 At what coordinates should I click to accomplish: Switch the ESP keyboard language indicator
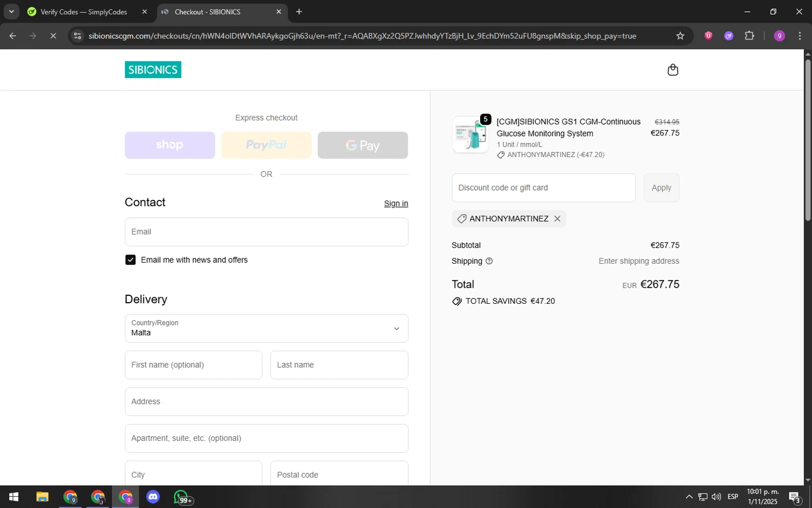click(733, 497)
